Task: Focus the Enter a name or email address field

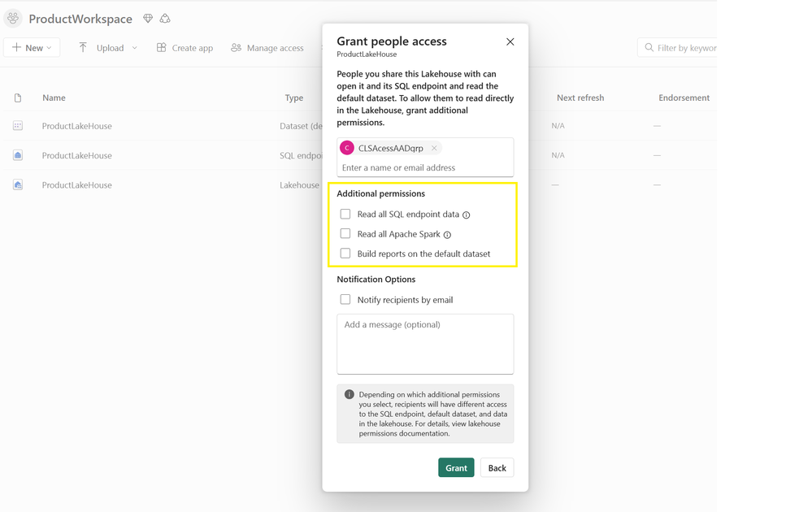Action: pos(425,167)
